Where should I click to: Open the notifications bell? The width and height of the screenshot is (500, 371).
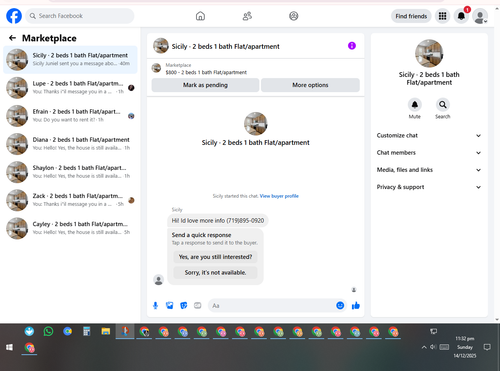tap(461, 16)
